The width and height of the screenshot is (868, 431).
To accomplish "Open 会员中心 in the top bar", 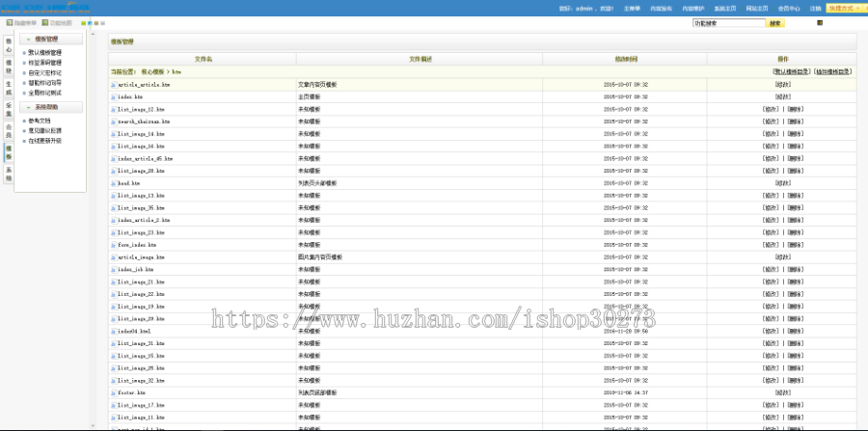I will (x=789, y=9).
